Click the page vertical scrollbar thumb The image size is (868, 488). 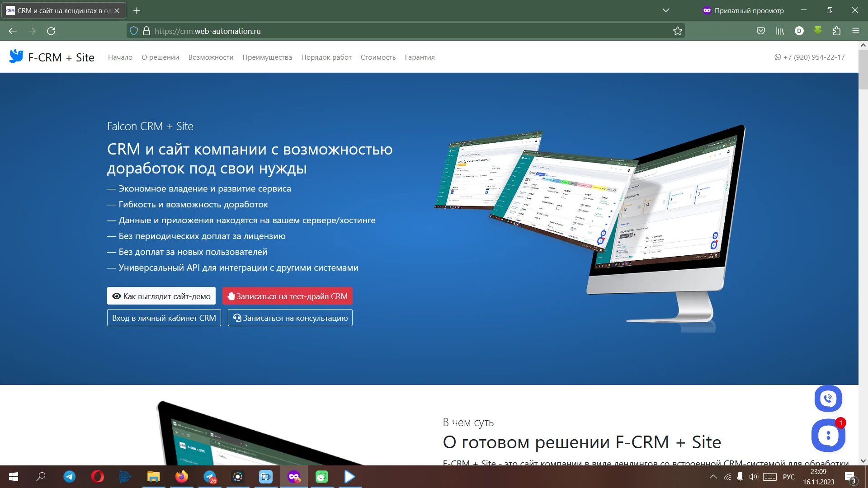pyautogui.click(x=863, y=69)
